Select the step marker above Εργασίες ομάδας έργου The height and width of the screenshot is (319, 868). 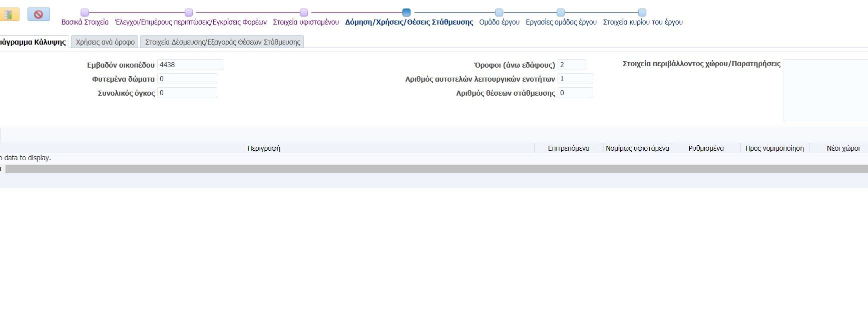[561, 13]
